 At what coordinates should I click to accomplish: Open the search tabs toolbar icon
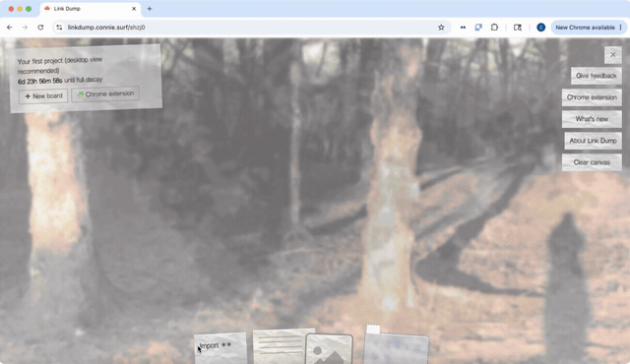coord(518,28)
